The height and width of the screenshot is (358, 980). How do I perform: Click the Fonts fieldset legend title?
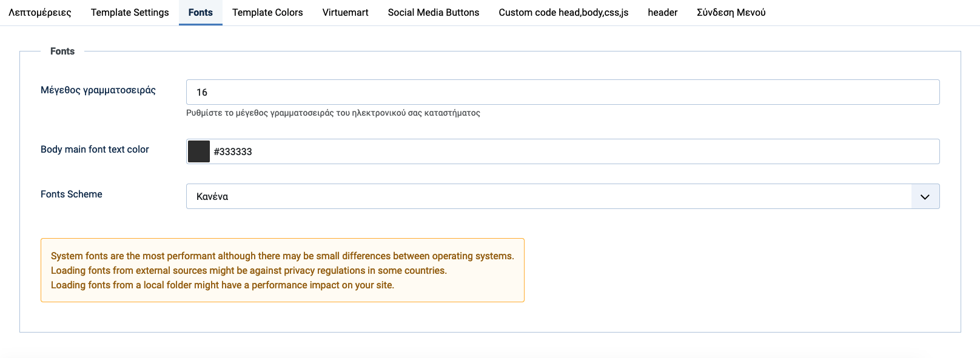[x=62, y=51]
